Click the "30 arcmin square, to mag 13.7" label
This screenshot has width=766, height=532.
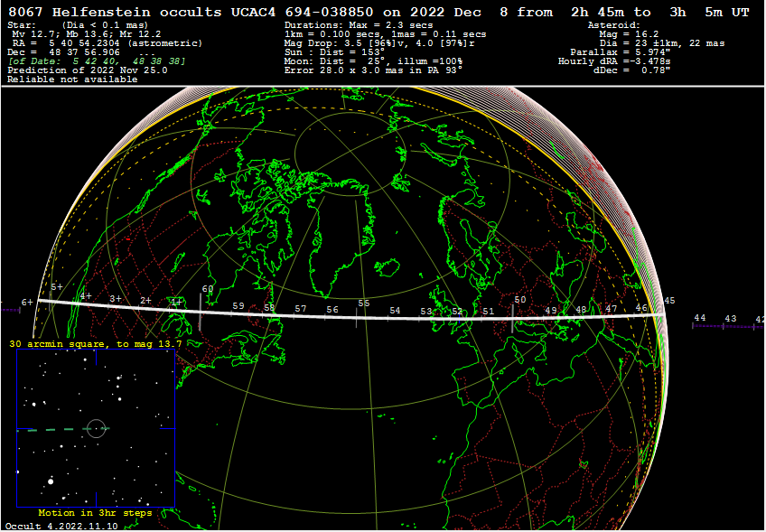[95, 344]
